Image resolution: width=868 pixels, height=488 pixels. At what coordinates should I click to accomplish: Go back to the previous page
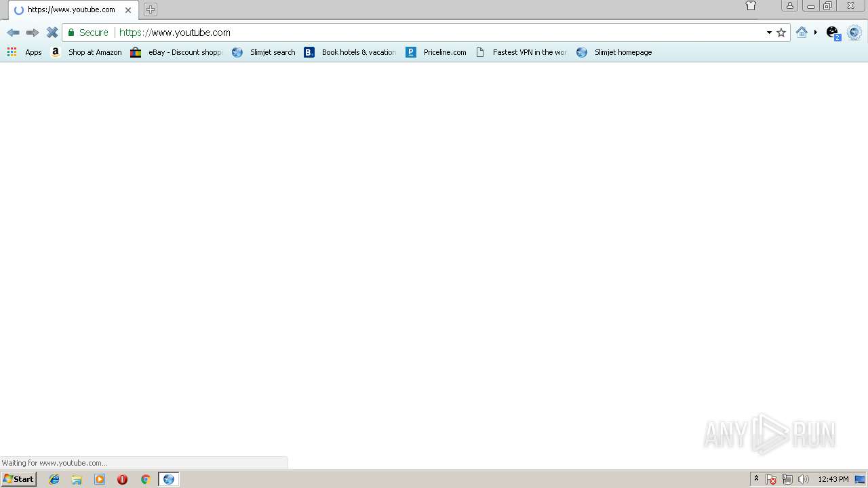13,33
